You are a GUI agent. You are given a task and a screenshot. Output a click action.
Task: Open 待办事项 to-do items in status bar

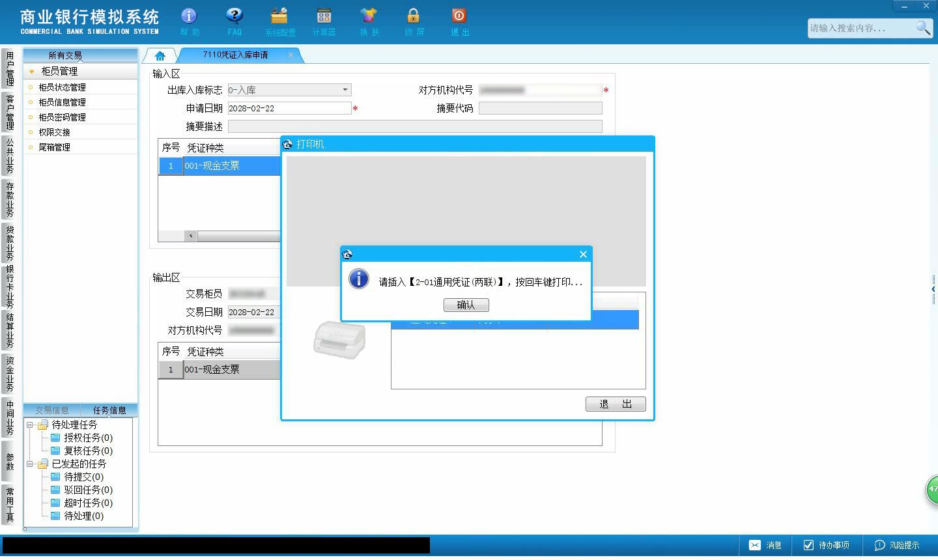pos(827,545)
